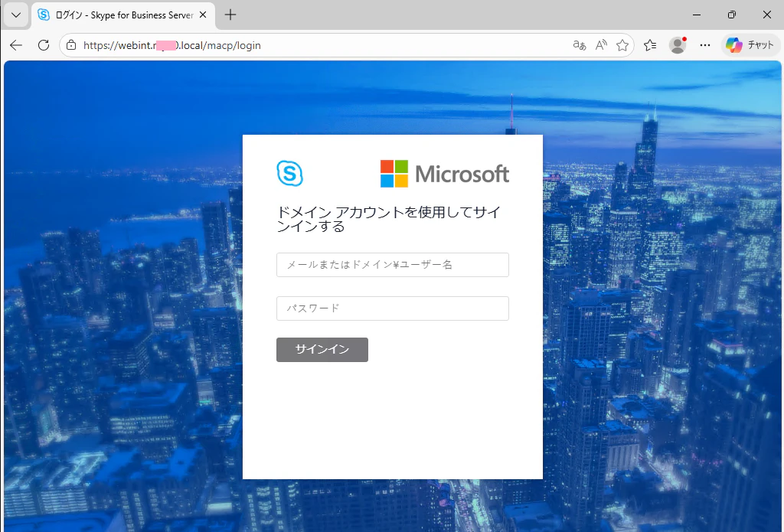Close the browser window
Viewport: 784px width, 532px height.
click(x=767, y=15)
